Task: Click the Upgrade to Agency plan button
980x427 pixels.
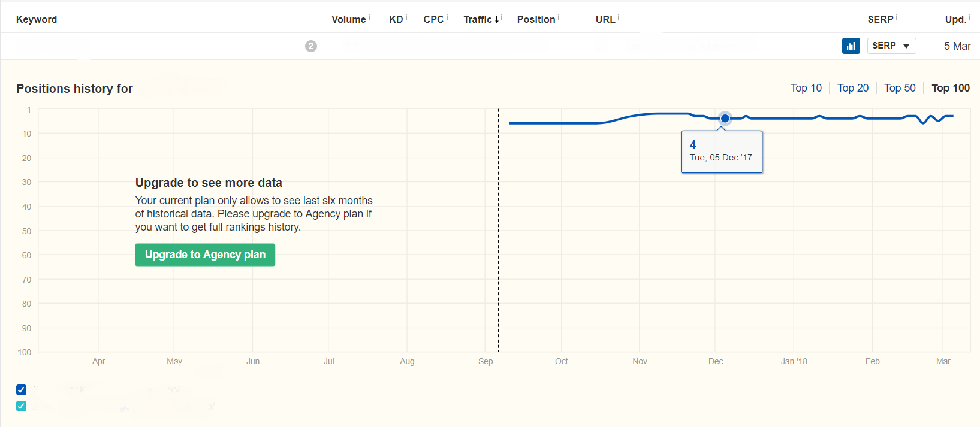Action: click(x=205, y=255)
